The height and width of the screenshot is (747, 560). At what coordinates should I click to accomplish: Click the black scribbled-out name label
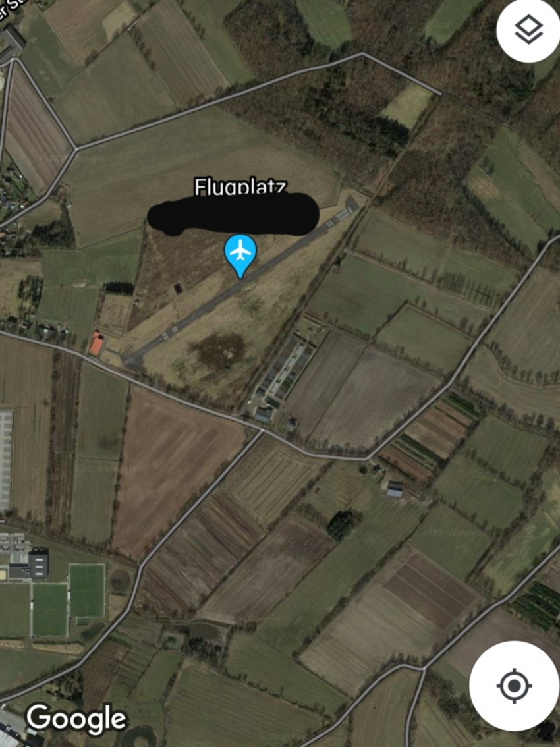coord(233,214)
